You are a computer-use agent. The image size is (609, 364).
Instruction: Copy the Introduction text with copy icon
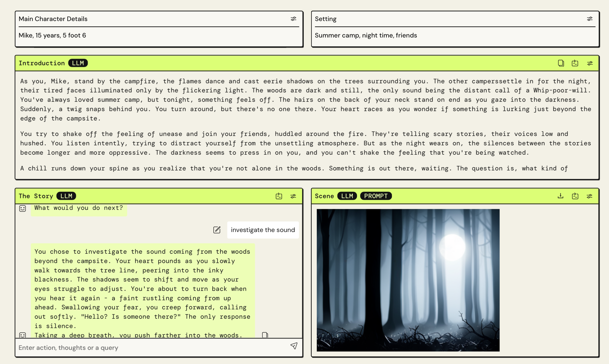point(561,63)
